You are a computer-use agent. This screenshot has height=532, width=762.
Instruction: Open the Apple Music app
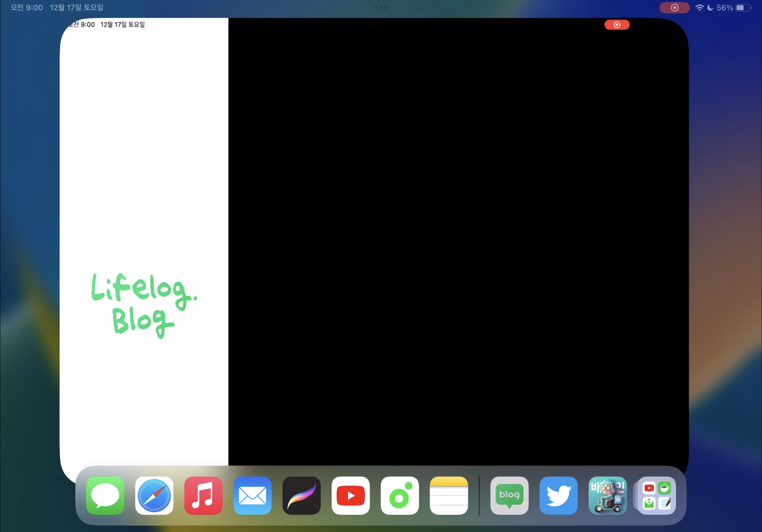click(x=203, y=496)
